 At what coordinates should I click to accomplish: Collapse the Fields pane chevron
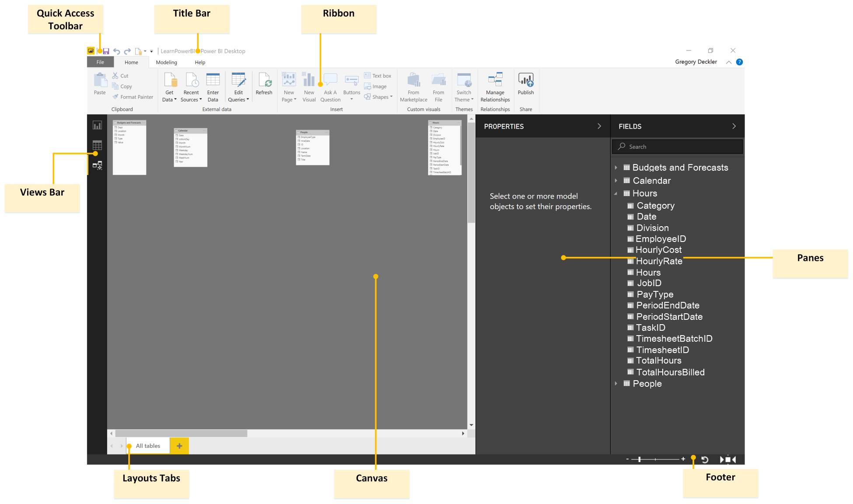click(734, 126)
